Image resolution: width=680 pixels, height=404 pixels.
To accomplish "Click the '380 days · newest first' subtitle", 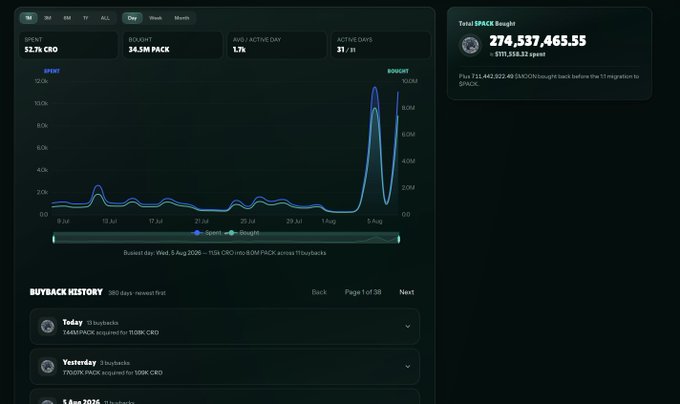I will 137,293.
